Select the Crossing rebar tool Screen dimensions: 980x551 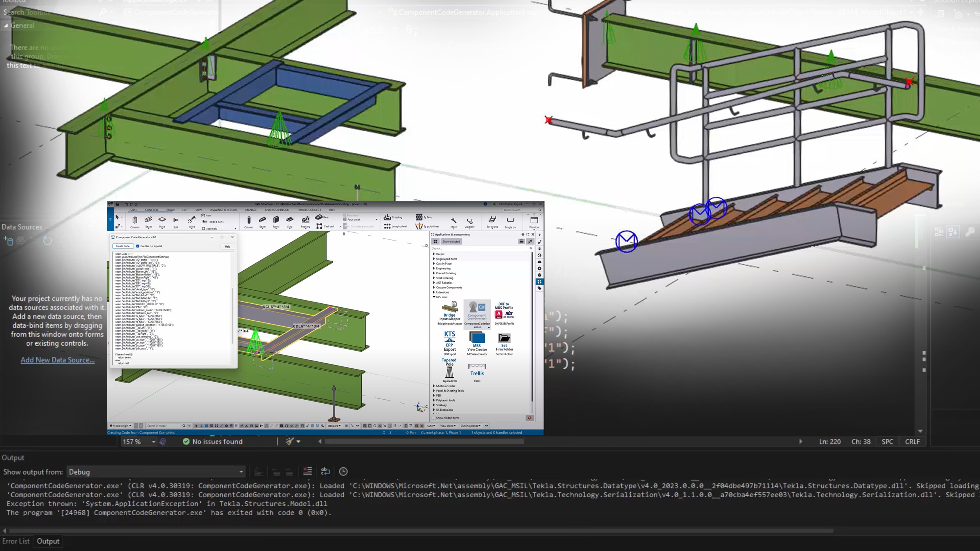click(x=393, y=217)
